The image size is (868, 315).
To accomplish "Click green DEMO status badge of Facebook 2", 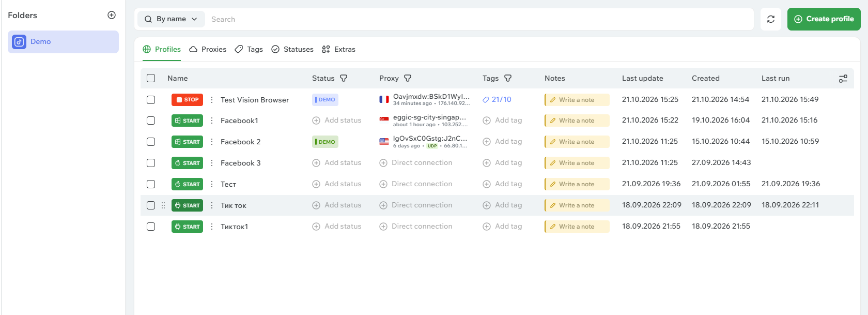I will coord(325,142).
